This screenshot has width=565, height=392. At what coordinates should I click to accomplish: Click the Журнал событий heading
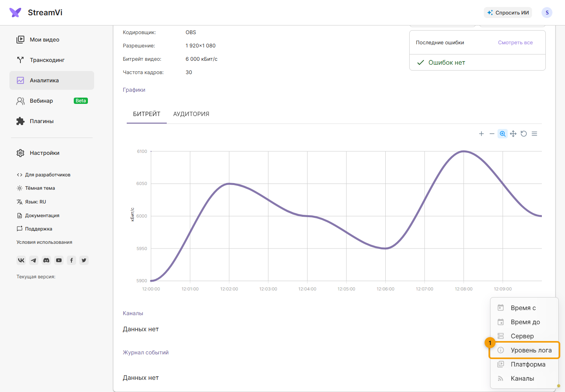coord(146,352)
